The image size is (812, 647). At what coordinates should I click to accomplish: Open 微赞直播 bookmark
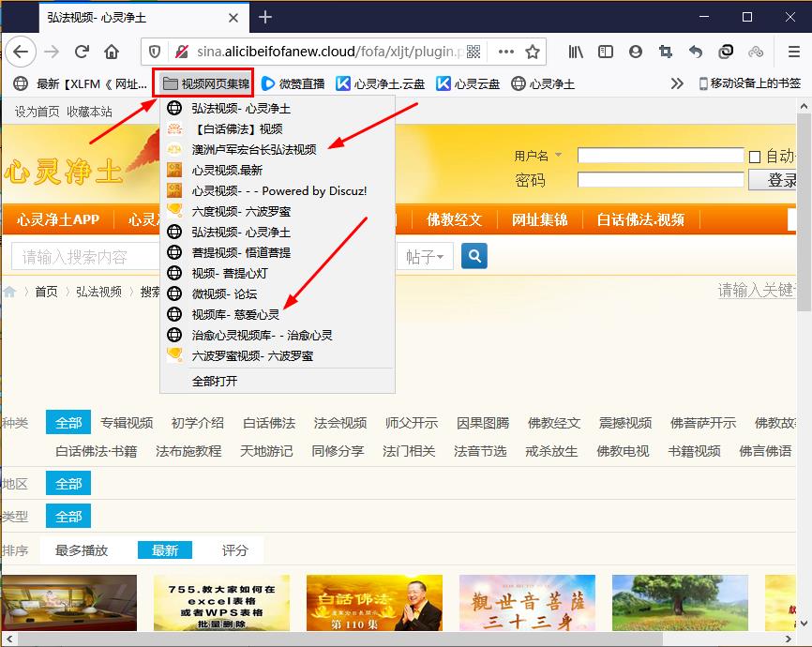pyautogui.click(x=293, y=83)
